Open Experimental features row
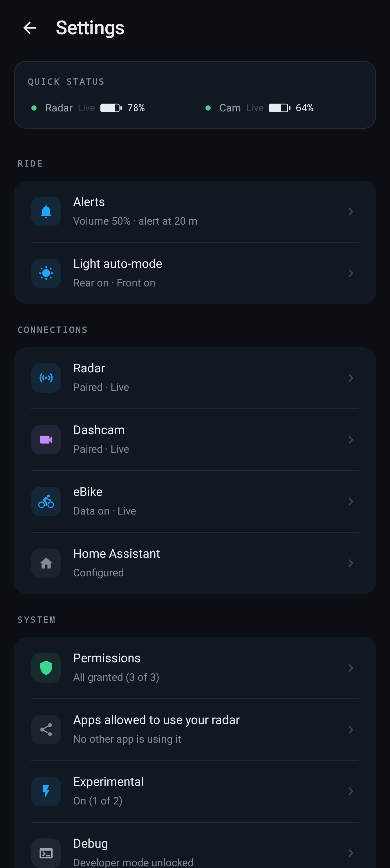The width and height of the screenshot is (390, 868). [x=195, y=791]
